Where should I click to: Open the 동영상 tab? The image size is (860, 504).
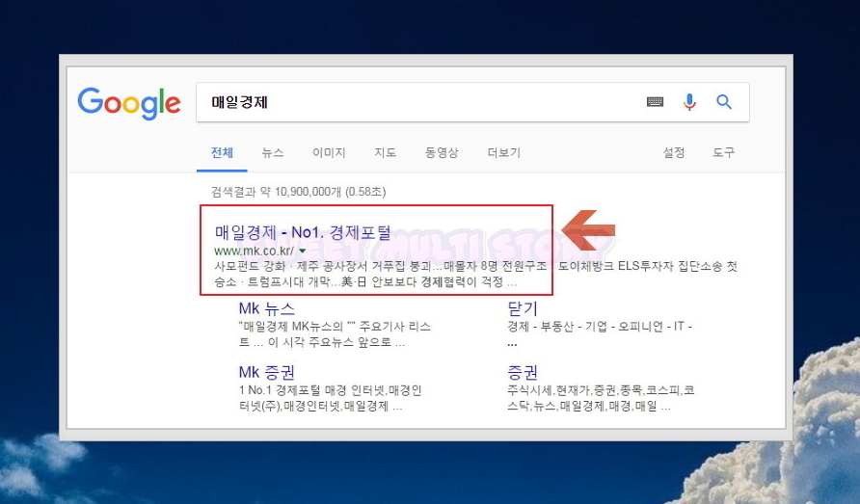(x=442, y=152)
